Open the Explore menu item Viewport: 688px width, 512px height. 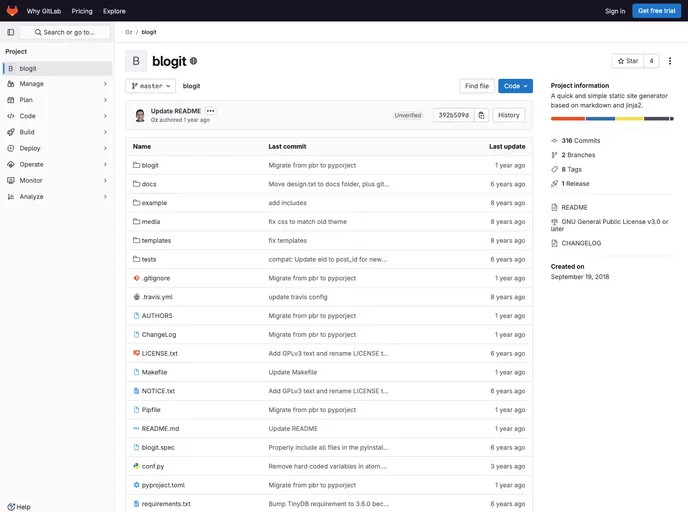114,11
